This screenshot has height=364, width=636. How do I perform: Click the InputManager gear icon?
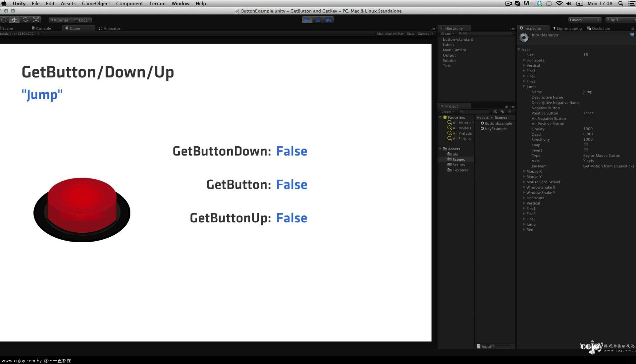pyautogui.click(x=524, y=38)
